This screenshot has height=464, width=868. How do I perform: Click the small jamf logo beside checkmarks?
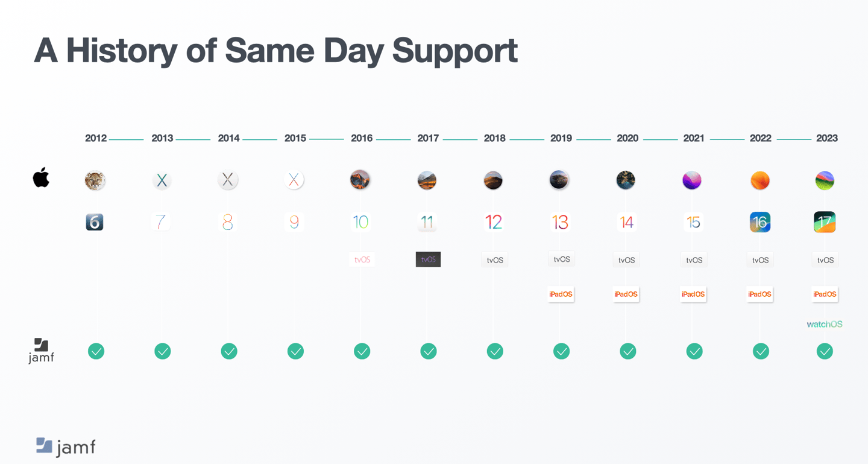[x=41, y=351]
